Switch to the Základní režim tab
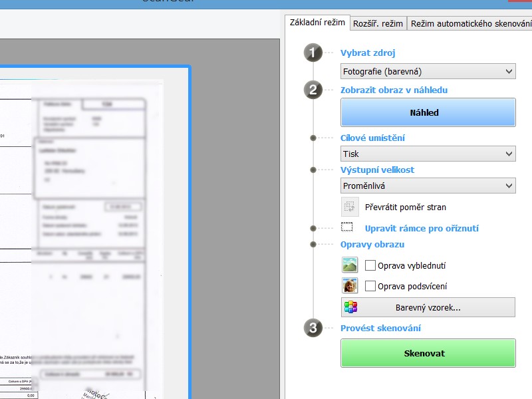The height and width of the screenshot is (399, 532). [317, 23]
